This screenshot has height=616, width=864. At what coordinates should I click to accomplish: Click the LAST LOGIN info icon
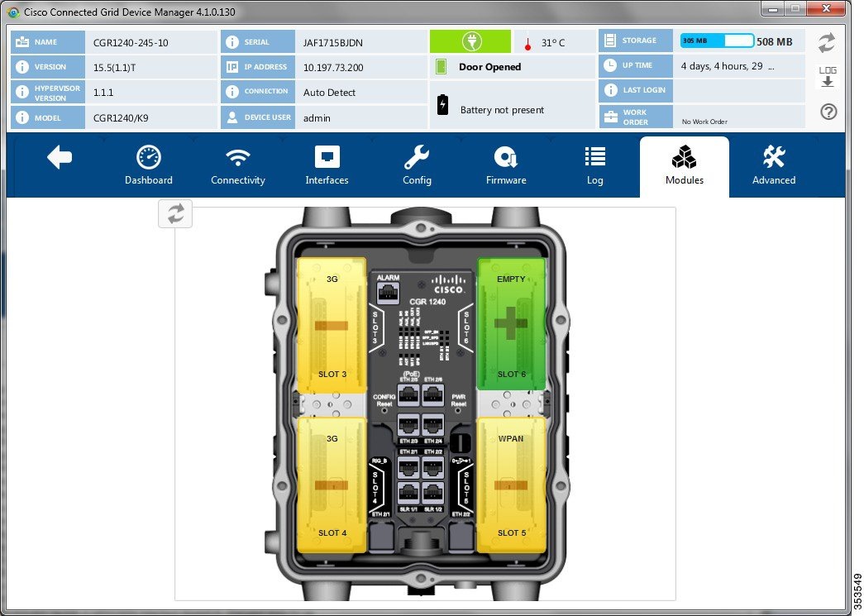[610, 90]
